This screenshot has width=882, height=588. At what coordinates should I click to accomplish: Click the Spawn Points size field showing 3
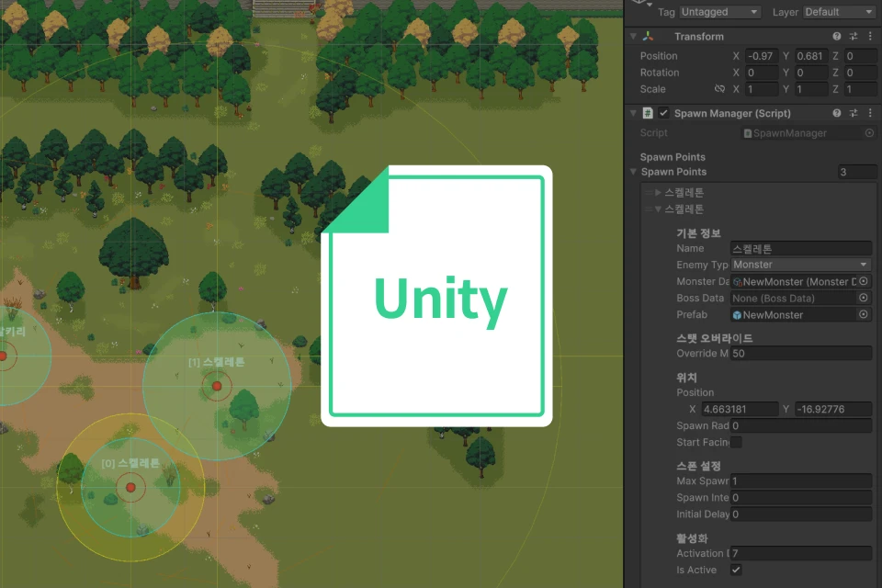click(x=856, y=172)
